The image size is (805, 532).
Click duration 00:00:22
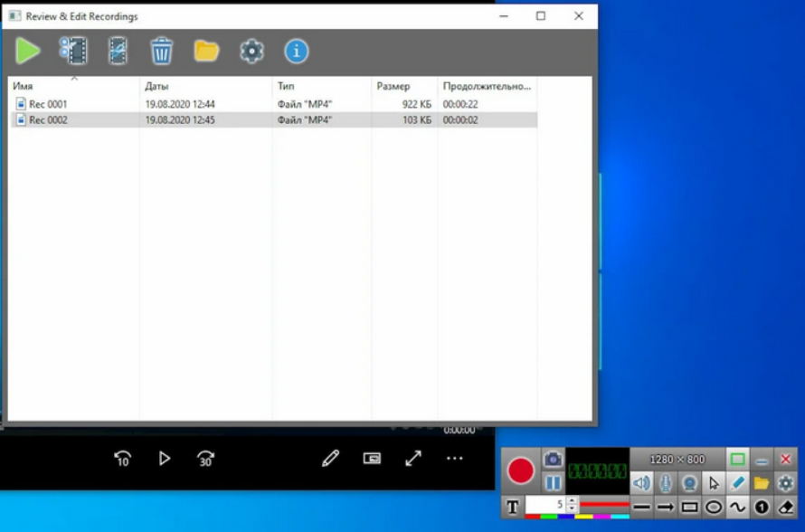pos(460,104)
